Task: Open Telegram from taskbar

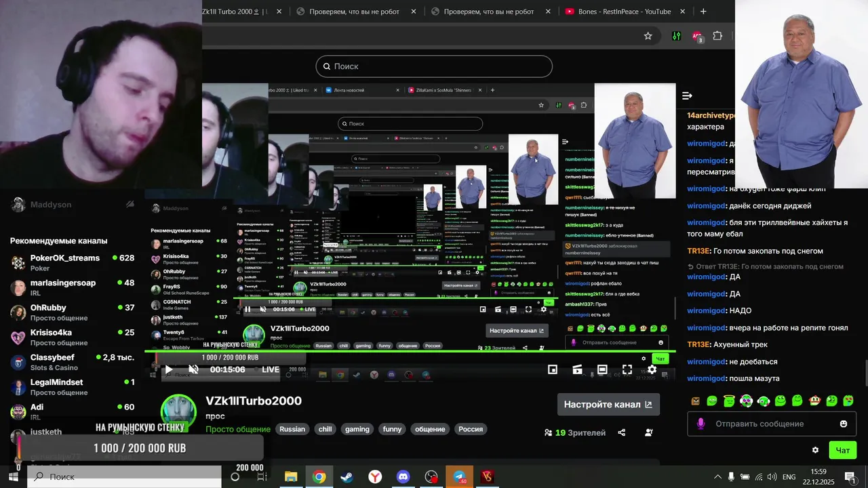Action: pyautogui.click(x=459, y=476)
